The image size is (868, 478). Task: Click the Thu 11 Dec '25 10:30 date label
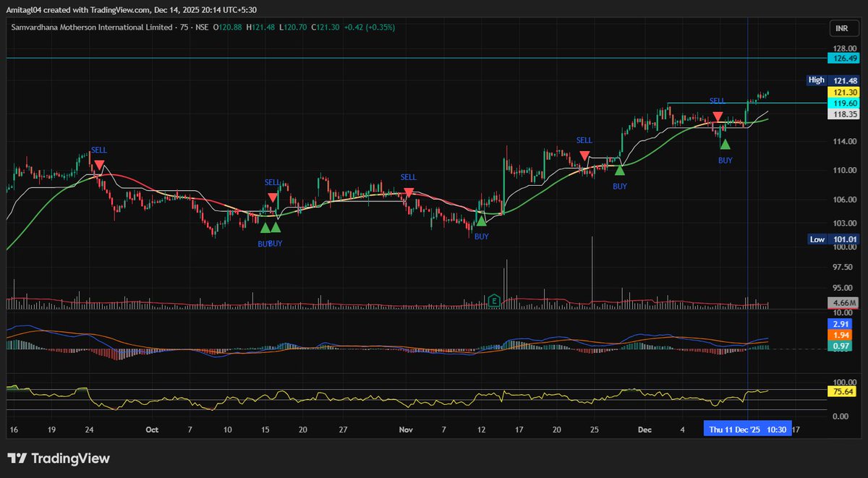[749, 429]
